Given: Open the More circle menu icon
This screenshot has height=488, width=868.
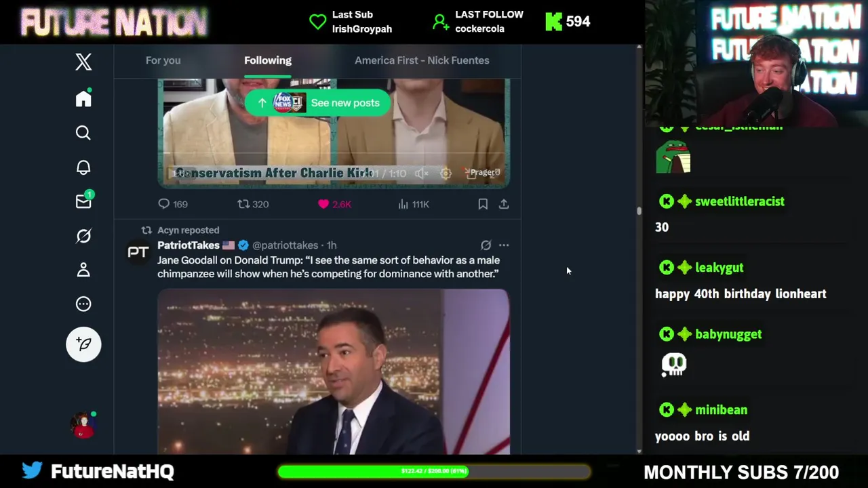Looking at the screenshot, I should (x=83, y=304).
